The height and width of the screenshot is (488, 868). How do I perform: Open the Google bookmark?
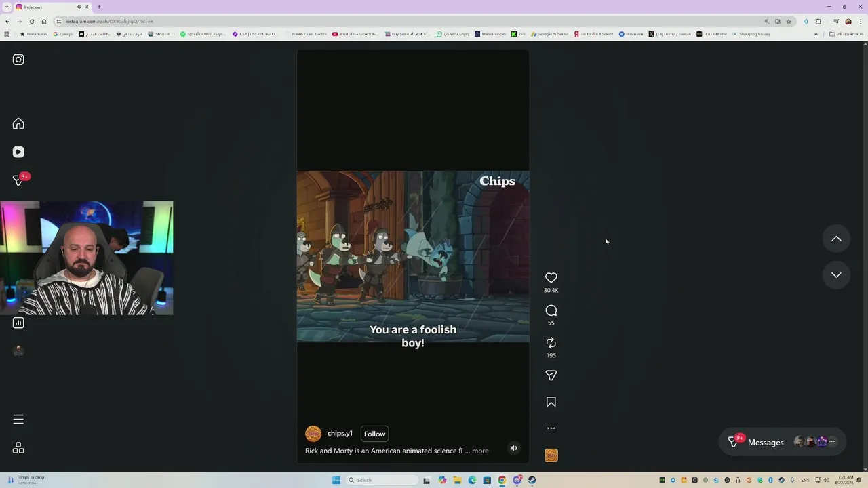pos(63,34)
